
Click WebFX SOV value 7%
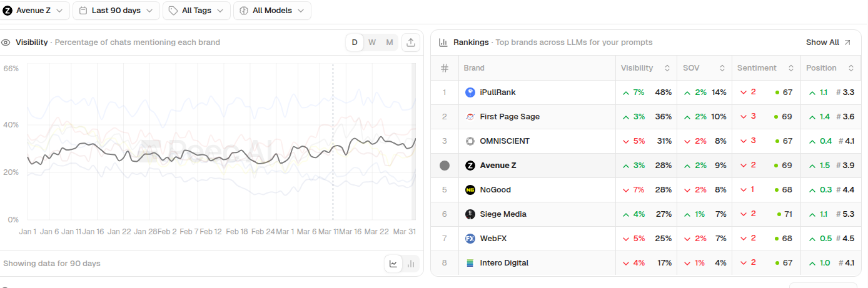coord(721,239)
